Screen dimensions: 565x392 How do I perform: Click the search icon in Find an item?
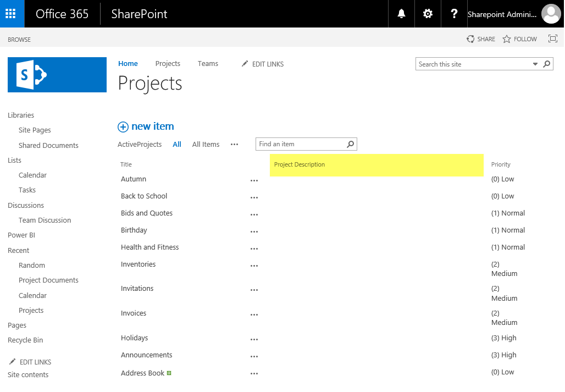point(350,144)
